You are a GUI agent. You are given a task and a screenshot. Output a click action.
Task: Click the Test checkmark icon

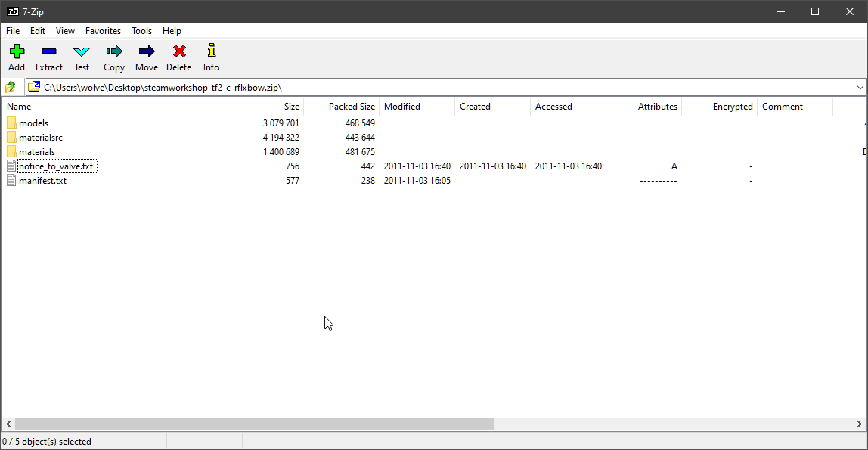point(82,51)
